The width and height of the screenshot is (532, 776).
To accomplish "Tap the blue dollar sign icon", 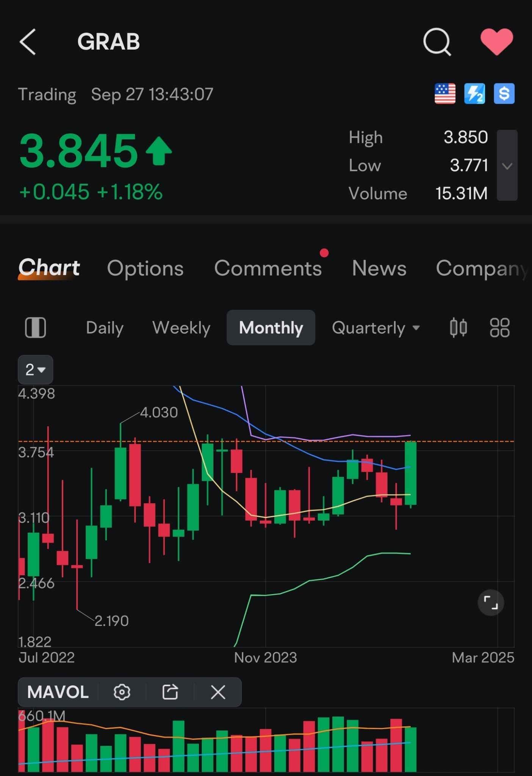I will coord(504,94).
